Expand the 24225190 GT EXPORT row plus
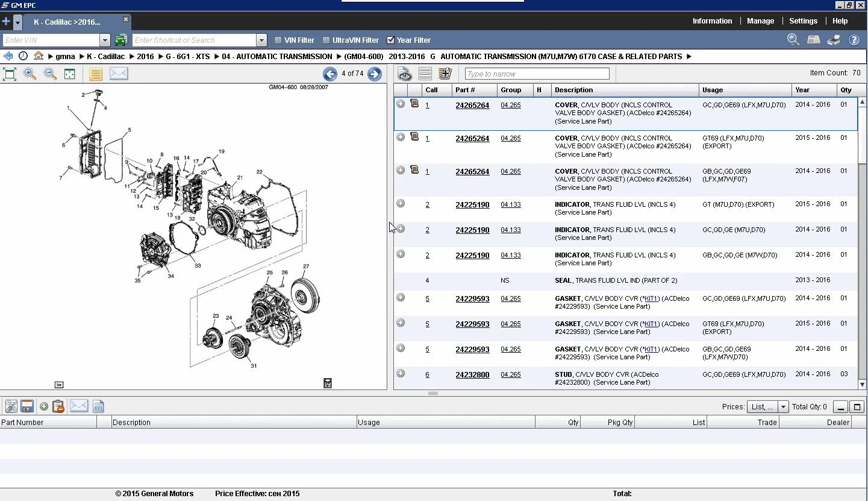 401,203
